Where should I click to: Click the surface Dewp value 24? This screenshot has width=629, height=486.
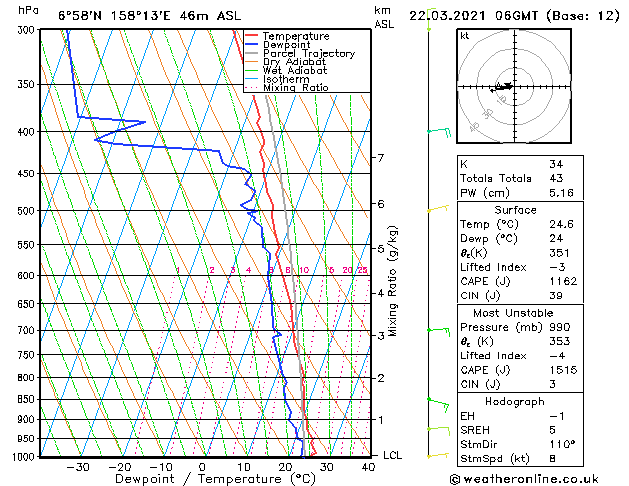coord(556,239)
